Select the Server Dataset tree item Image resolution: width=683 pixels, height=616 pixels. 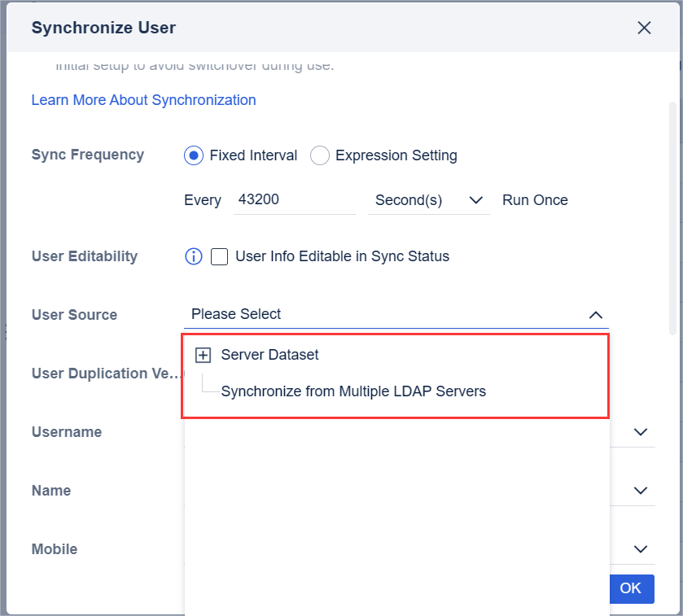click(x=269, y=355)
